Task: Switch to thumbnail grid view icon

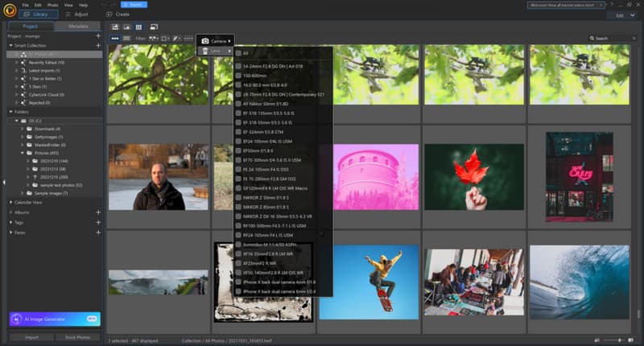Action: (139, 27)
